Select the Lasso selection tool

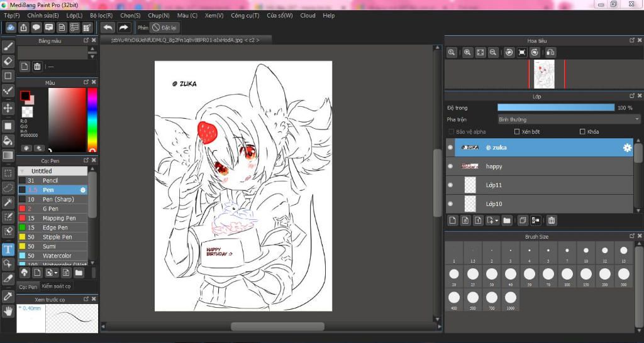click(x=8, y=188)
